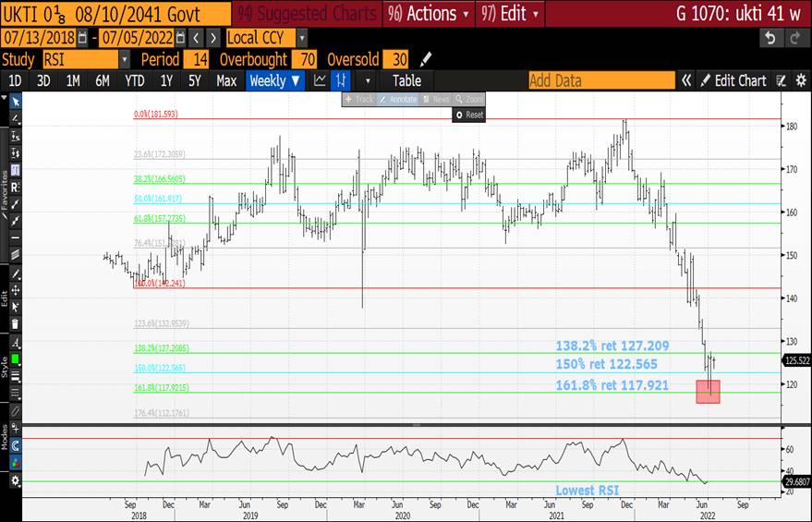Click the security field UKTI 08/10/2041 Govt

click(115, 14)
